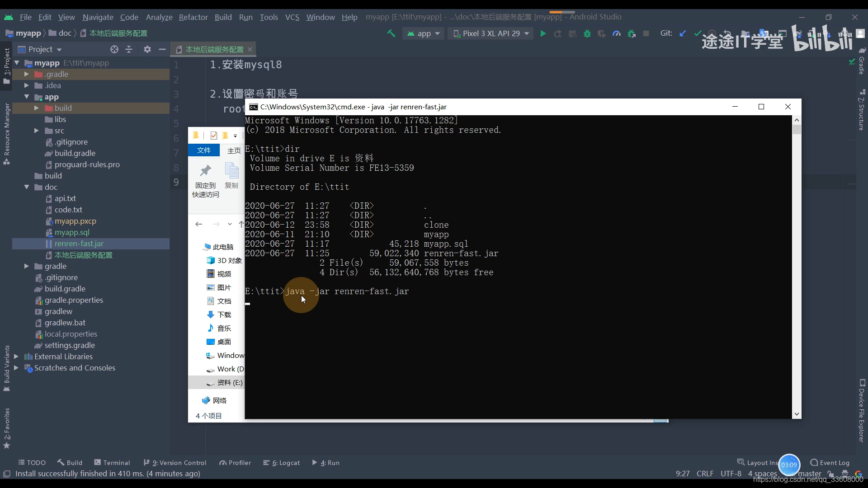This screenshot has width=868, height=488.
Task: Click the Debug app bug icon
Action: pos(587,33)
